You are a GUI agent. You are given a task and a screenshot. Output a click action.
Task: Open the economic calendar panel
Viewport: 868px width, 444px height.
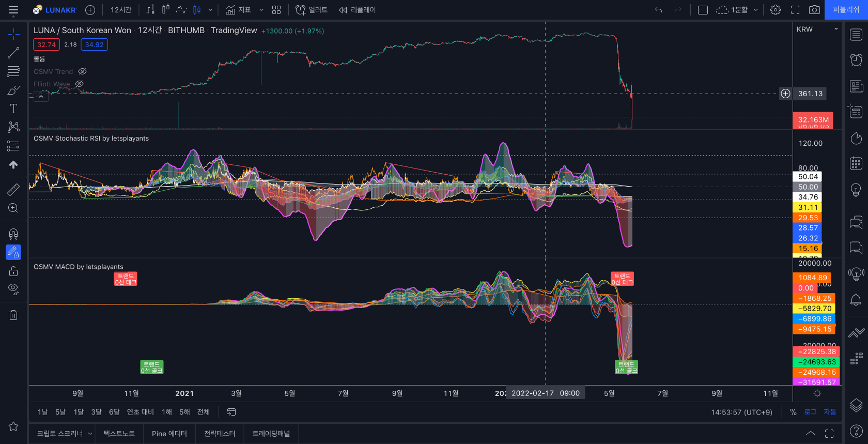pos(856,163)
